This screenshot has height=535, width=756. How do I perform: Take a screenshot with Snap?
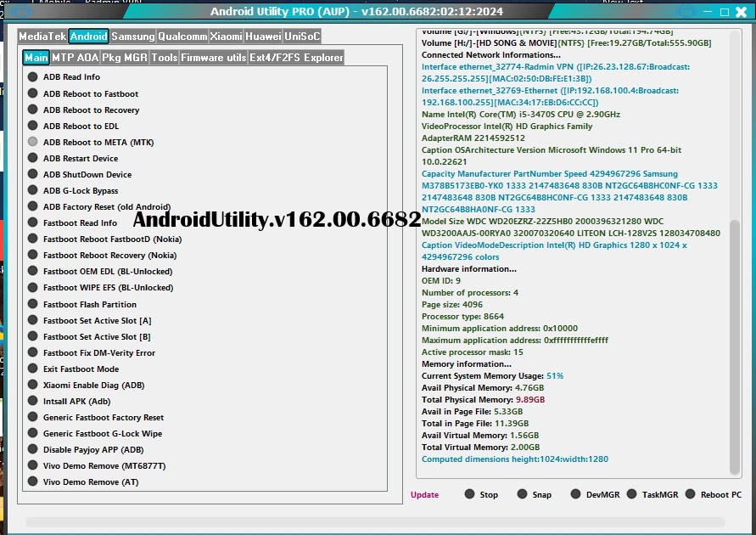pyautogui.click(x=534, y=494)
